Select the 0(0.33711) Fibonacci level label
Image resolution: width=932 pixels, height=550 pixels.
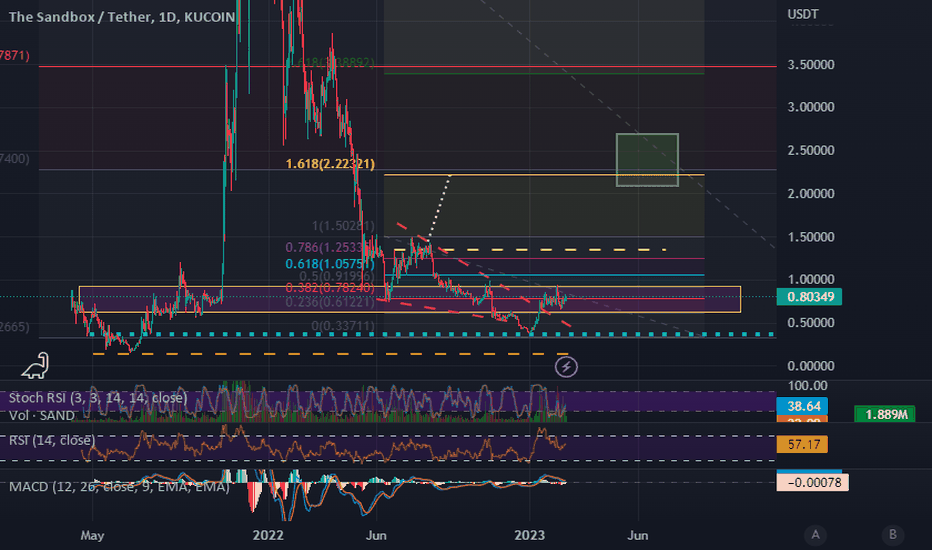click(x=343, y=326)
